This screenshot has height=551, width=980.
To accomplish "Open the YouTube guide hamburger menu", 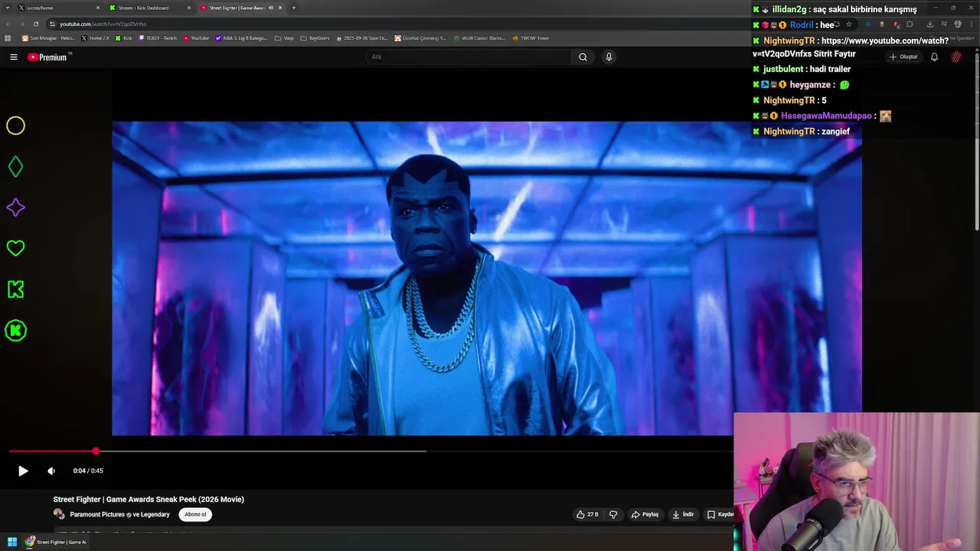I will 13,57.
